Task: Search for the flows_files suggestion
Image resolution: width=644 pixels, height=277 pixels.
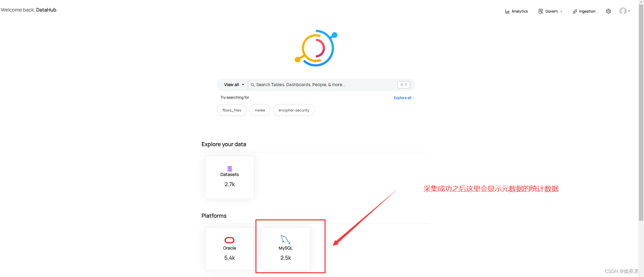Action: 232,110
